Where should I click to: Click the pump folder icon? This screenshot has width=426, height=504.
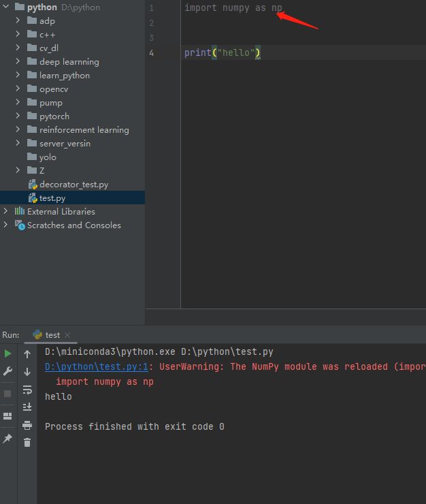coord(32,102)
